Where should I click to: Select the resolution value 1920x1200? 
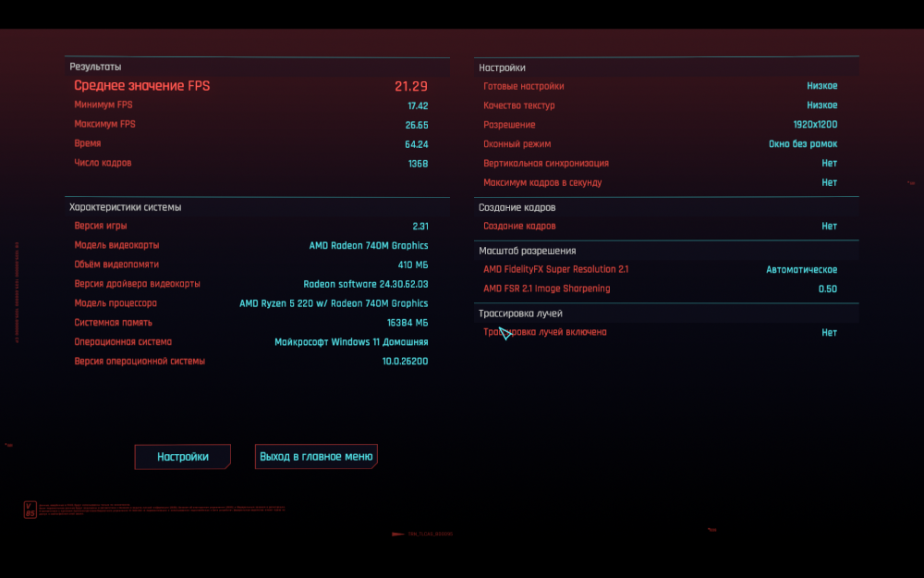point(815,125)
